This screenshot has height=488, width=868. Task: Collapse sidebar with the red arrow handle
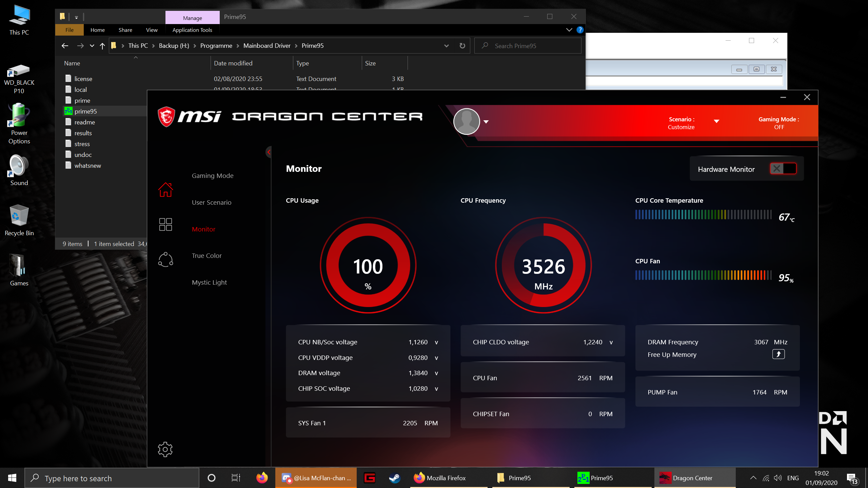(269, 152)
